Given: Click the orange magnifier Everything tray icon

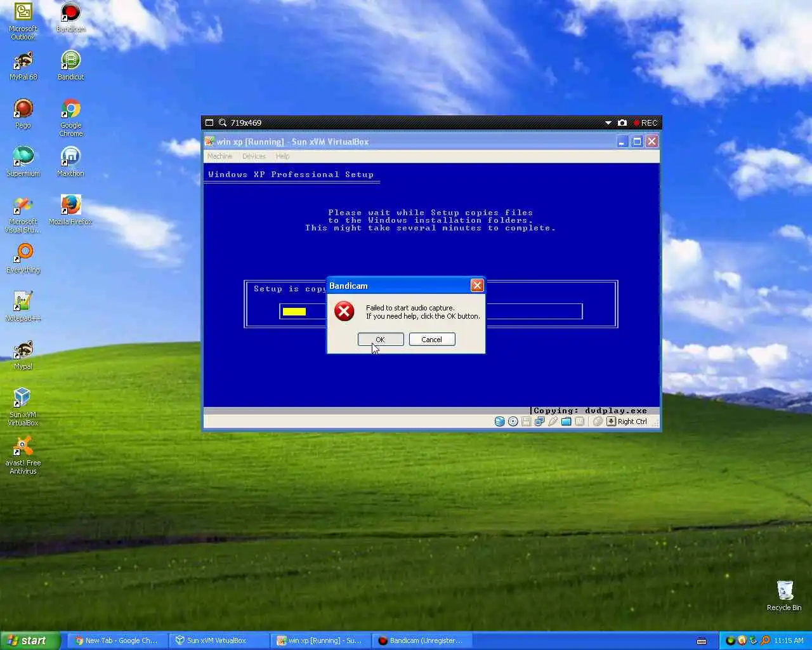Looking at the screenshot, I should pyautogui.click(x=765, y=640).
